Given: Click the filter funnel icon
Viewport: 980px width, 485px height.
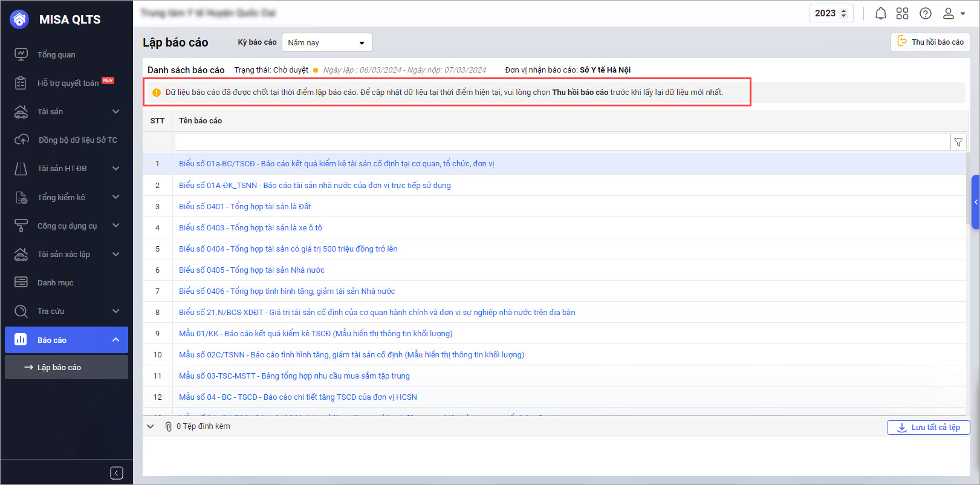Looking at the screenshot, I should pos(958,142).
